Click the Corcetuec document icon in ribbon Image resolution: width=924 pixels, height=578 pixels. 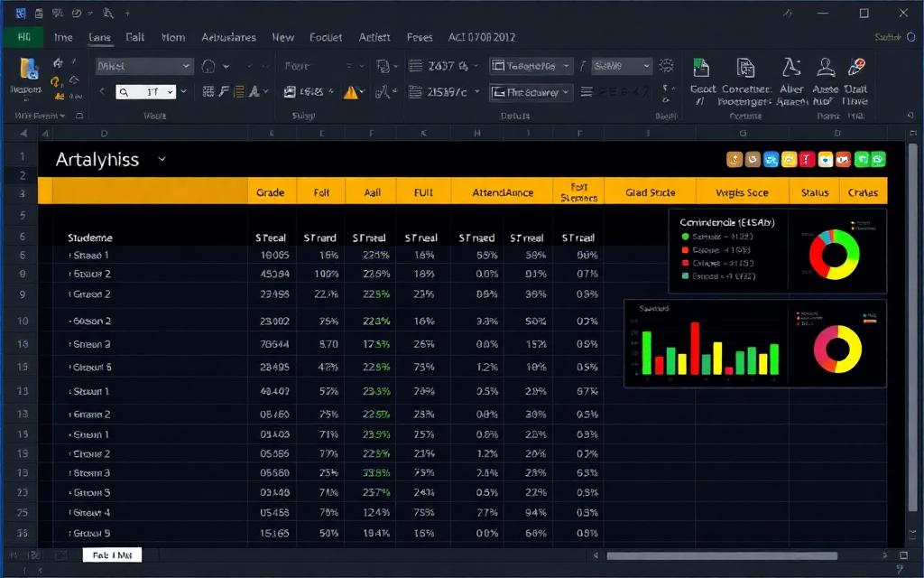click(x=745, y=68)
